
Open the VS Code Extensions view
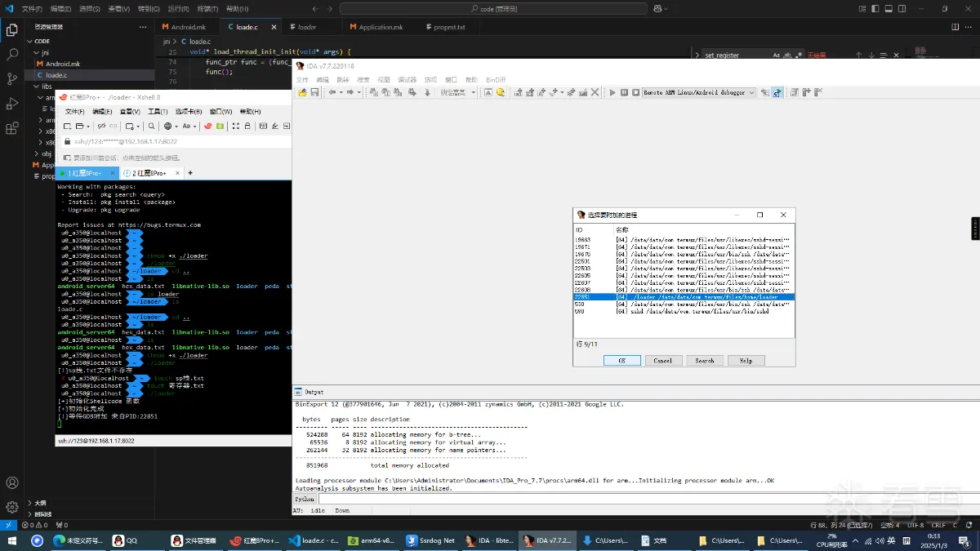12,128
